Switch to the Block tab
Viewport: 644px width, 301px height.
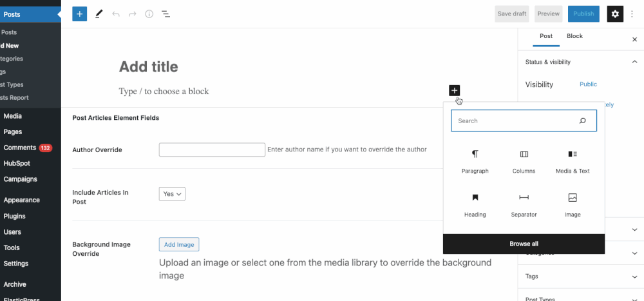pos(574,36)
